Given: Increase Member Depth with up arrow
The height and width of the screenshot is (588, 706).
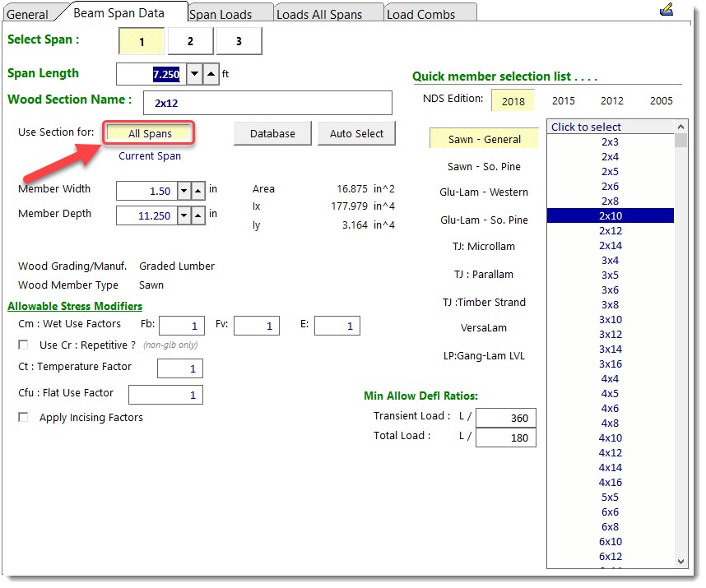Looking at the screenshot, I should click(198, 215).
